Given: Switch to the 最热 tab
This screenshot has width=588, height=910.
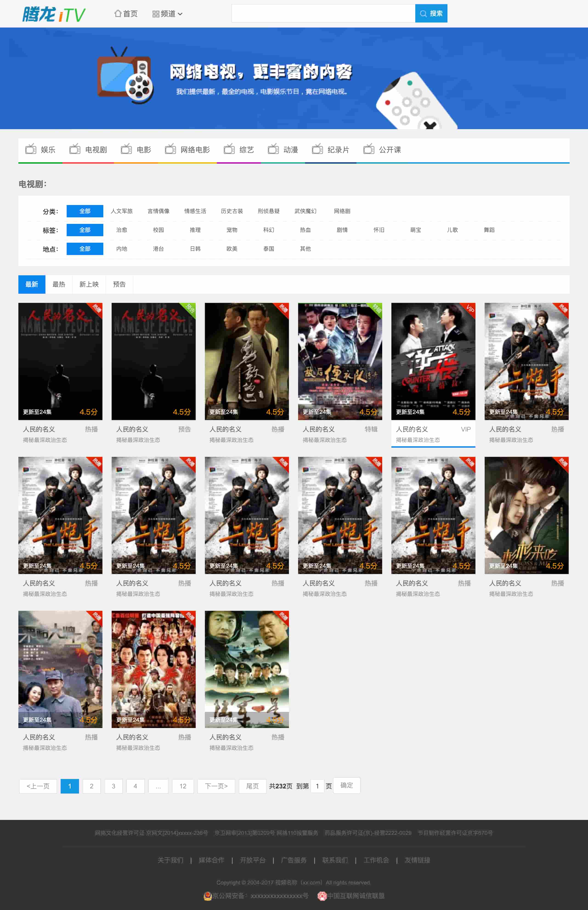Looking at the screenshot, I should tap(59, 284).
